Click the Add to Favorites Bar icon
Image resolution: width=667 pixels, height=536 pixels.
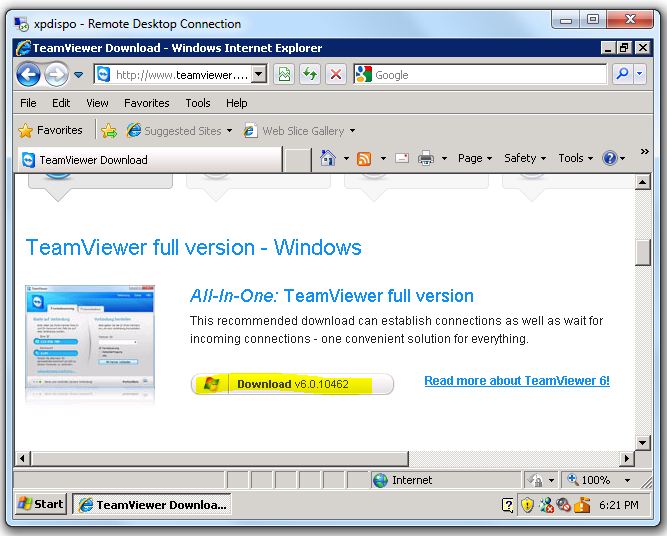click(109, 131)
